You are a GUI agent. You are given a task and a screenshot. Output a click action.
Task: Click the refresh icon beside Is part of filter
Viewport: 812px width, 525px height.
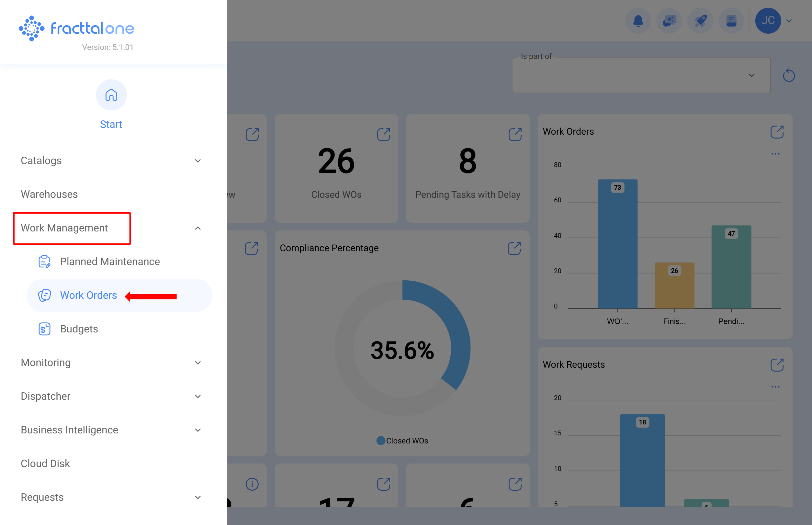click(x=789, y=75)
